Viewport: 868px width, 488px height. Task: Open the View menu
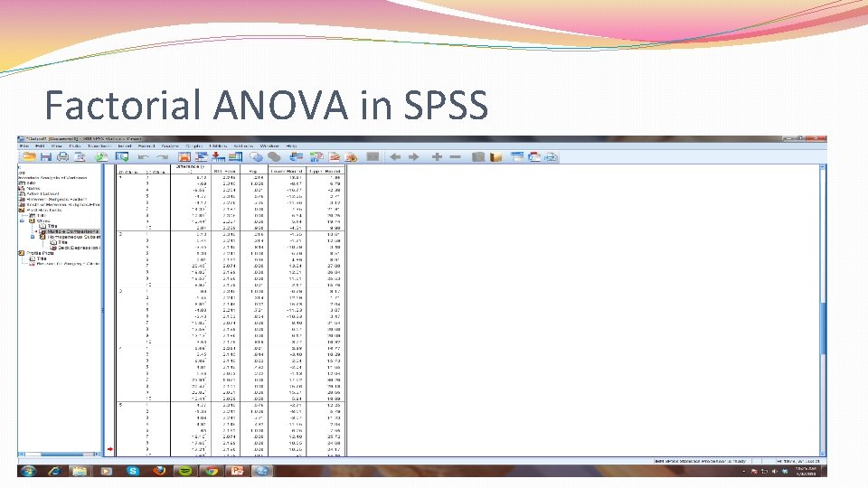[56, 146]
